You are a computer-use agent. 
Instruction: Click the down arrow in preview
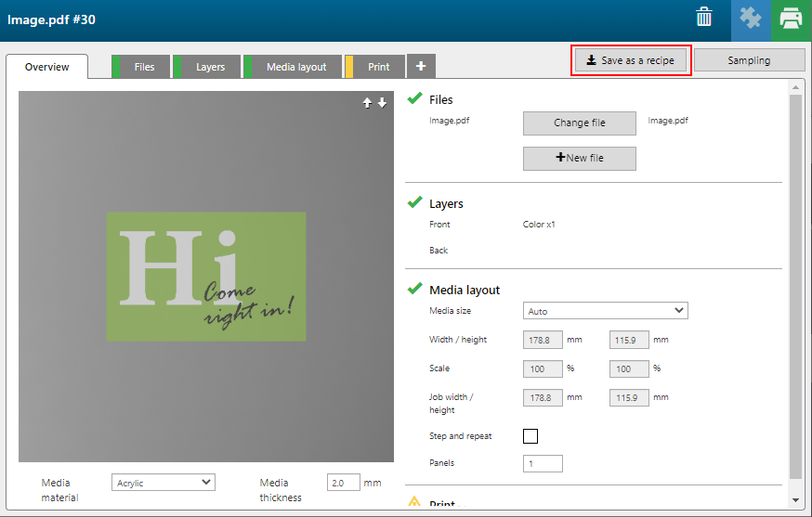click(x=382, y=103)
